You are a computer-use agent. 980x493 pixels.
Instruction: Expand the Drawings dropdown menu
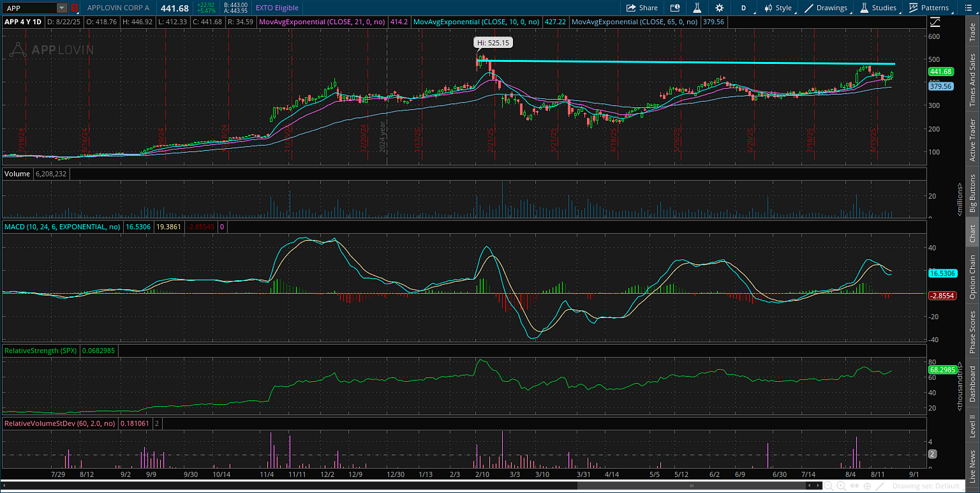[x=827, y=8]
